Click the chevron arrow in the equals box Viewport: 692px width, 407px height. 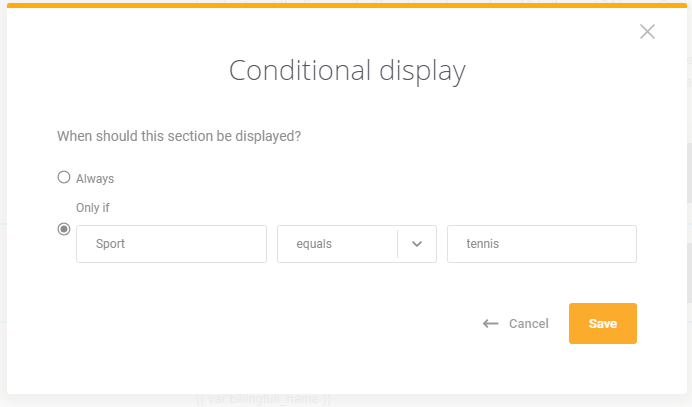[x=417, y=244]
